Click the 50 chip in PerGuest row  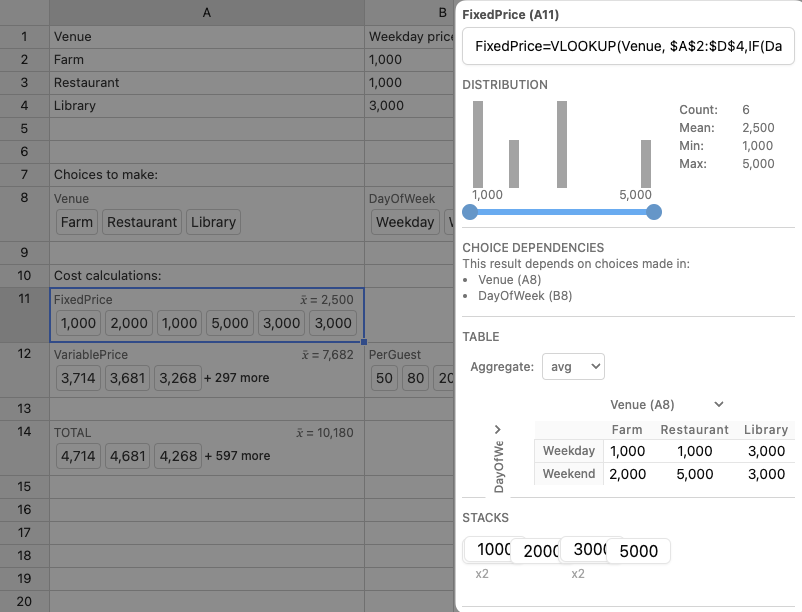pyautogui.click(x=384, y=378)
